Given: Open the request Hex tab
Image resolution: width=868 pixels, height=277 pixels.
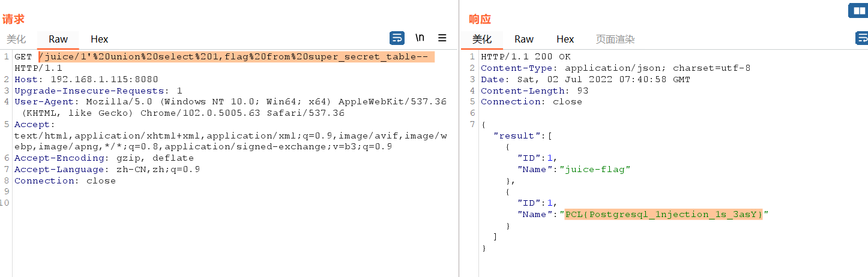Looking at the screenshot, I should 99,39.
